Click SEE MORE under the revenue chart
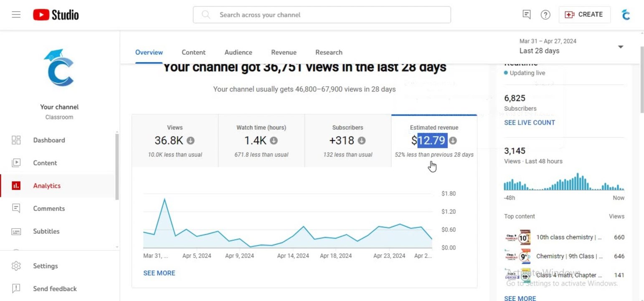644x301 pixels. pos(159,273)
